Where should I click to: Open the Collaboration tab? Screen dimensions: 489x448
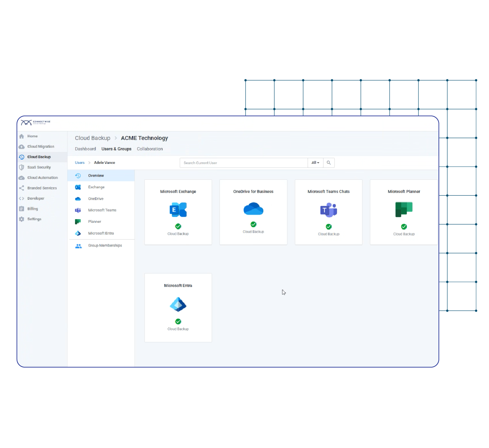150,149
